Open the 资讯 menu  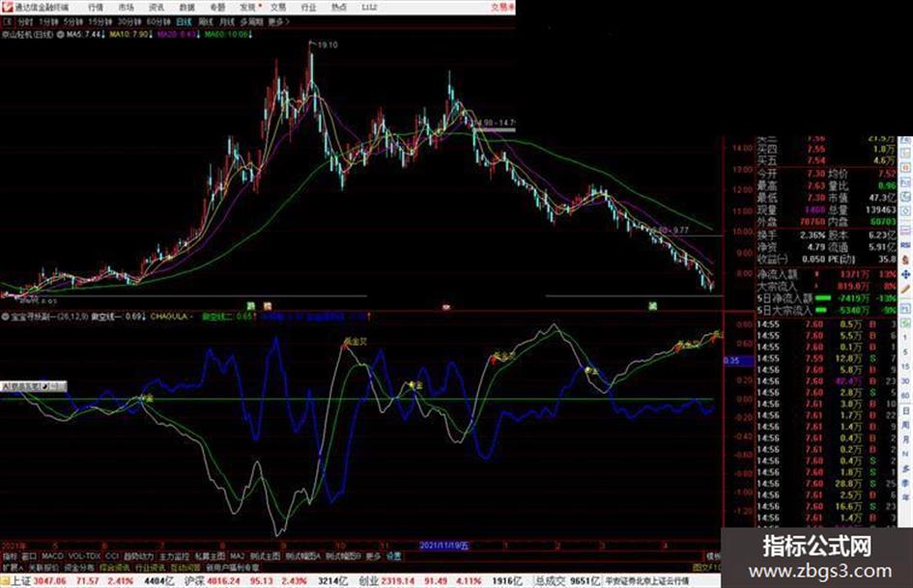pos(157,7)
